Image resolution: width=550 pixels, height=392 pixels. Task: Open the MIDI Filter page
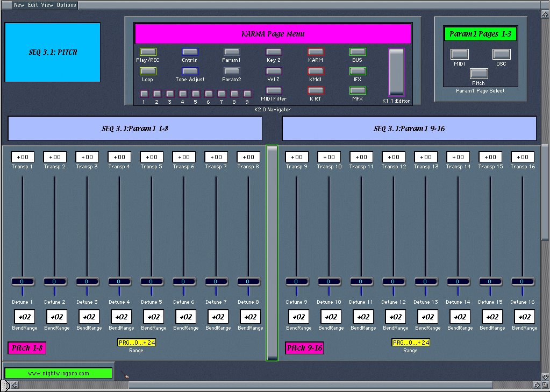274,90
